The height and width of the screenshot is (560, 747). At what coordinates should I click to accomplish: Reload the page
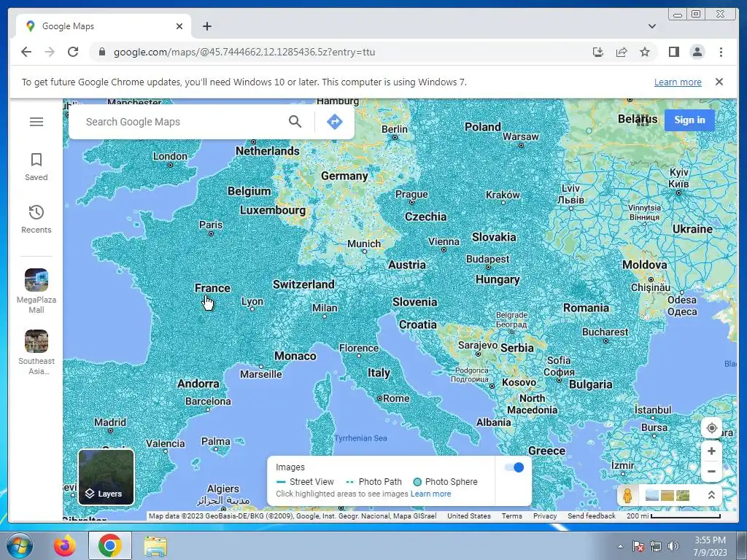click(x=73, y=52)
